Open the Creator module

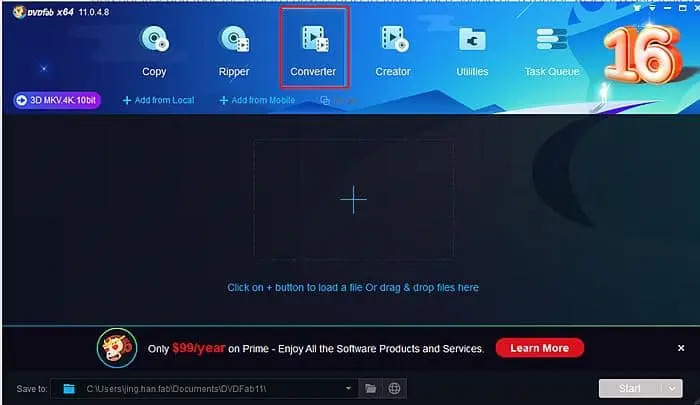click(x=393, y=51)
